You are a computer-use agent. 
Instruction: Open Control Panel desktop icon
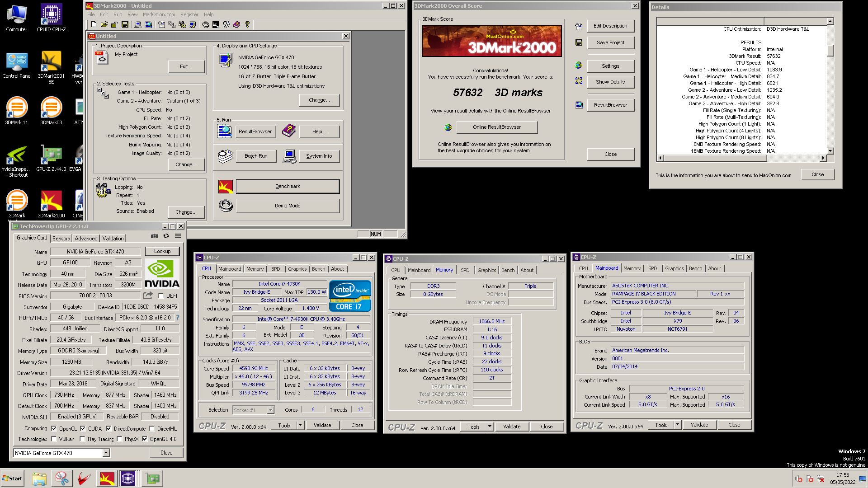[x=17, y=65]
